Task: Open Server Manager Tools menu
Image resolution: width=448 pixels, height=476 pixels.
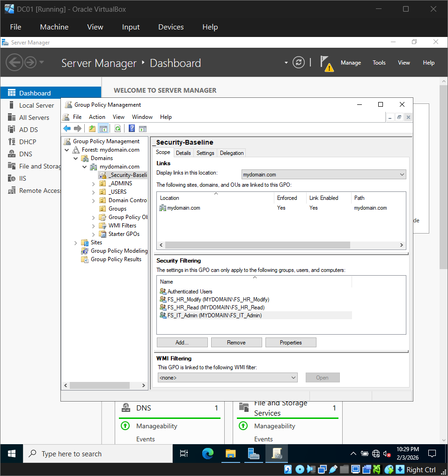Action: 379,63
